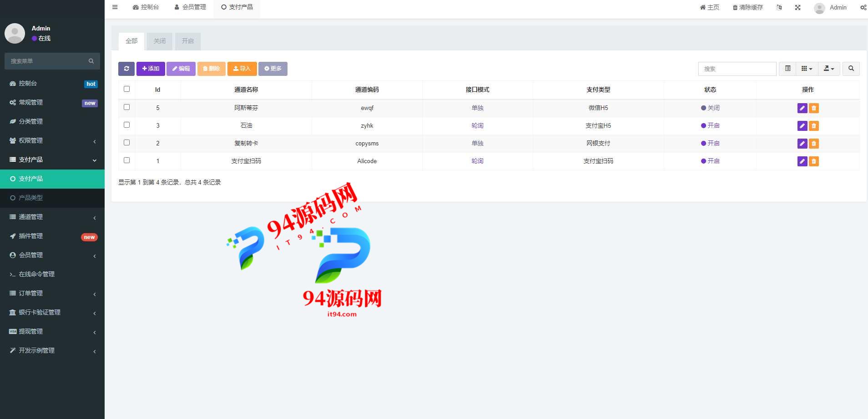Toggle 开启 status of 复制转卡 row
The height and width of the screenshot is (419, 868).
click(x=710, y=144)
